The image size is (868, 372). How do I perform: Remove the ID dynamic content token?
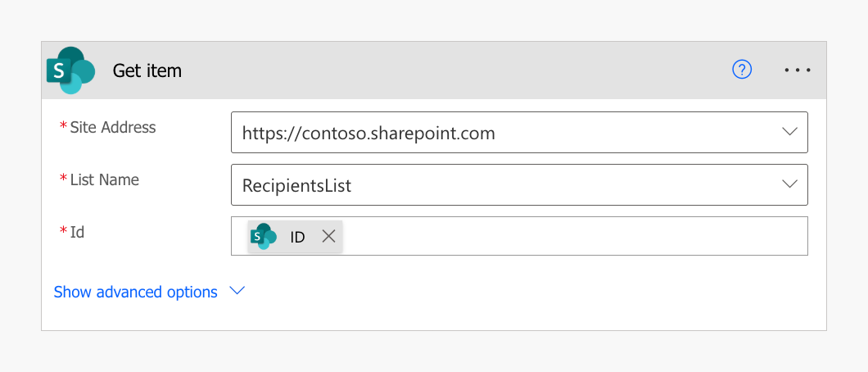328,237
